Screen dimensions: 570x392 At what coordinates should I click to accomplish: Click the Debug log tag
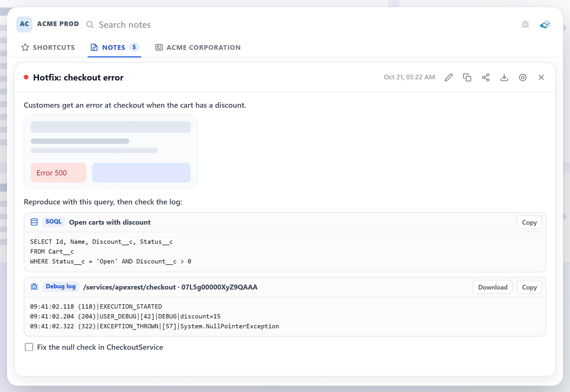(61, 287)
